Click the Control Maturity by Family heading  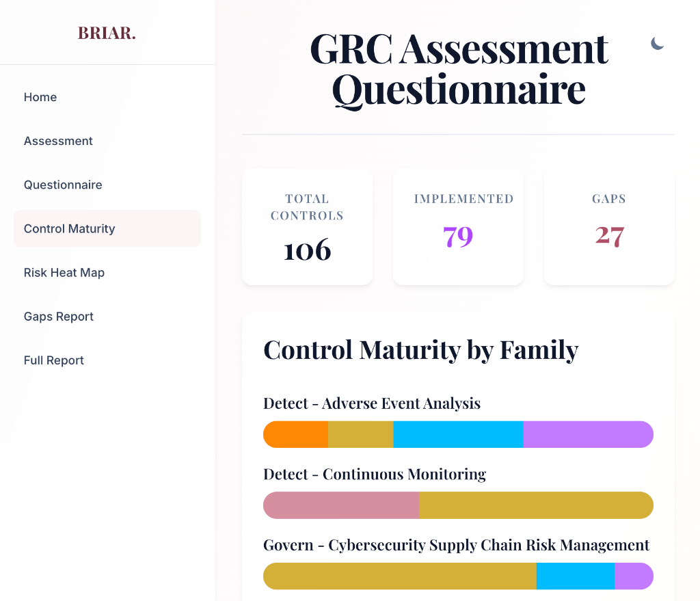click(421, 349)
